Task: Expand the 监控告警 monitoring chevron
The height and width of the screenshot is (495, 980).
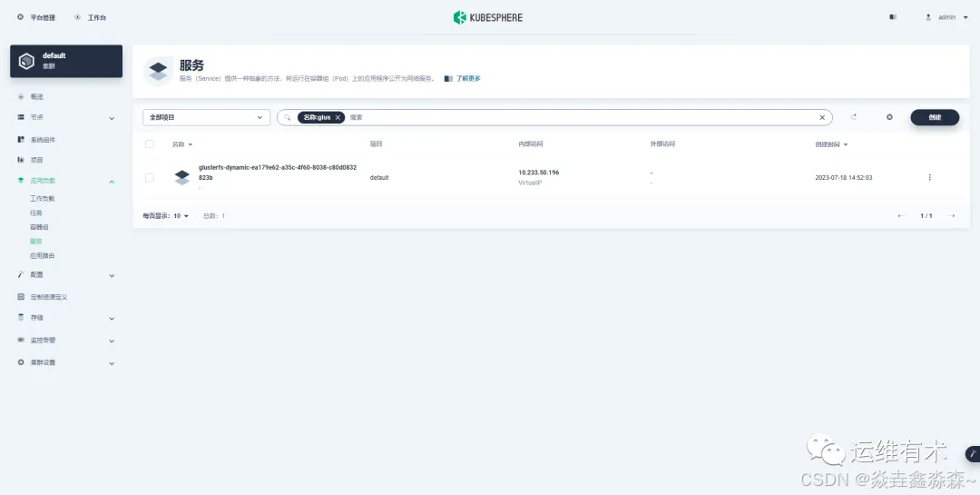Action: pos(112,342)
